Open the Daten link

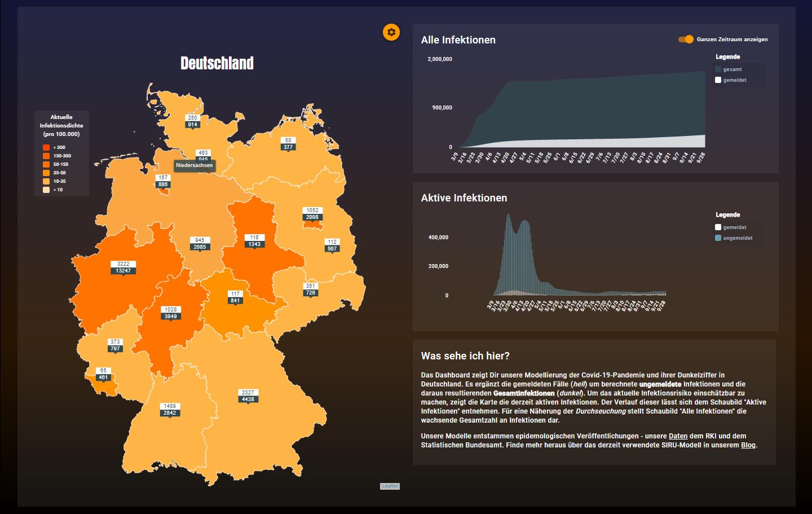pos(678,436)
